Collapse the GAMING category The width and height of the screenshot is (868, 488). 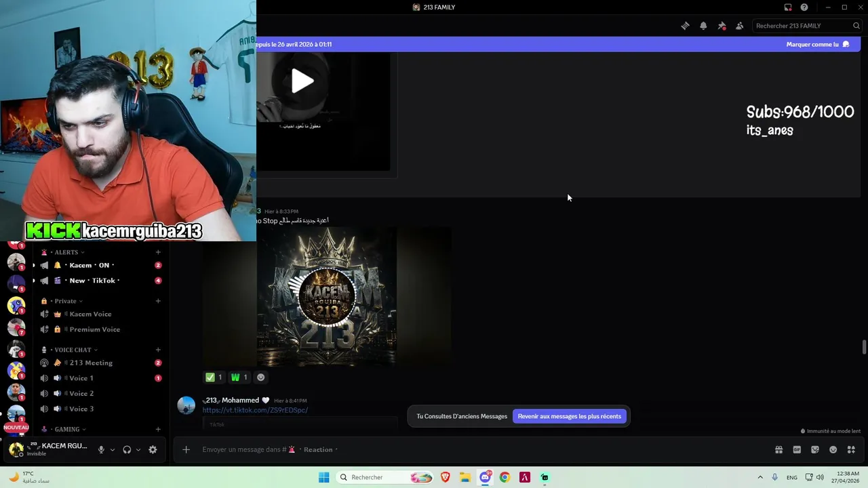tap(66, 429)
